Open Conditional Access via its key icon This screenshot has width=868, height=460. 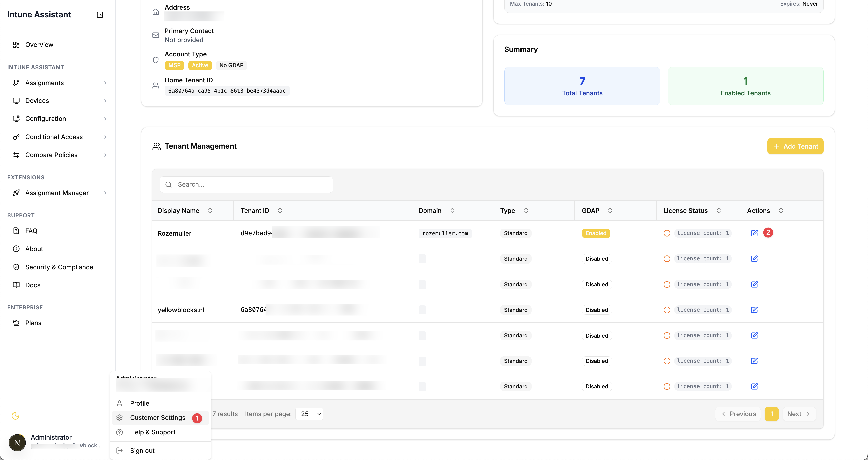tap(17, 137)
